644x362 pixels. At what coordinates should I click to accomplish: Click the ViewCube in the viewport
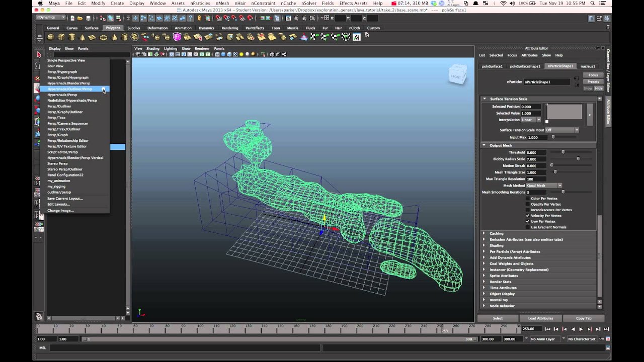tap(457, 75)
